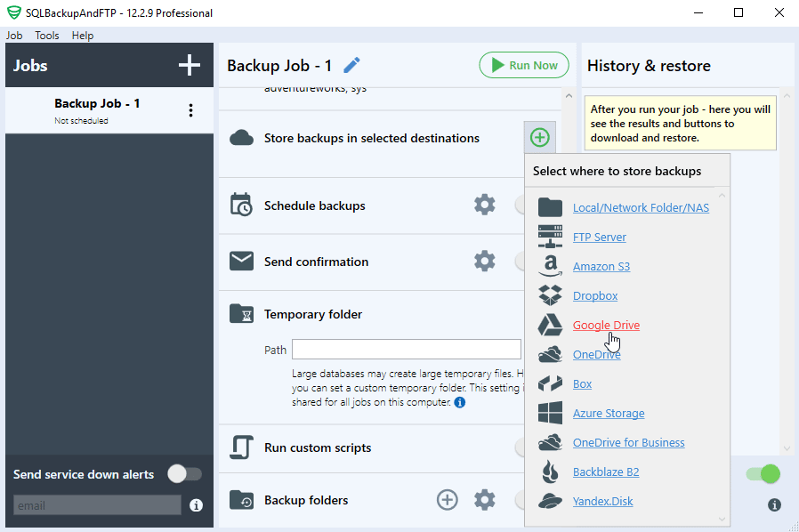Viewport: 799px width, 532px height.
Task: Add a backup folder with the plus icon
Action: click(x=448, y=500)
